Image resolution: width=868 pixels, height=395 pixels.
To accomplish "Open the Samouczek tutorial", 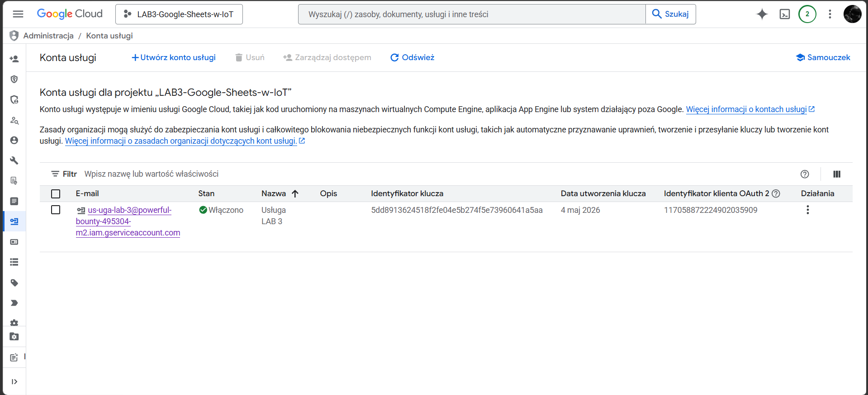I will 823,57.
